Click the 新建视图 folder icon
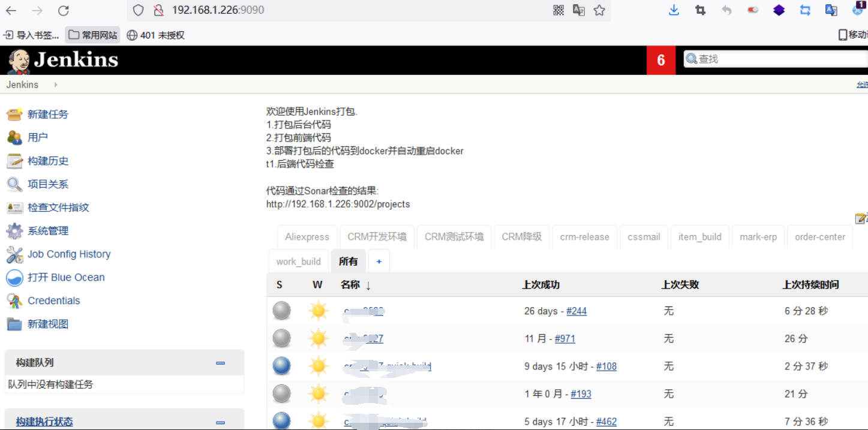The height and width of the screenshot is (430, 868). click(14, 324)
